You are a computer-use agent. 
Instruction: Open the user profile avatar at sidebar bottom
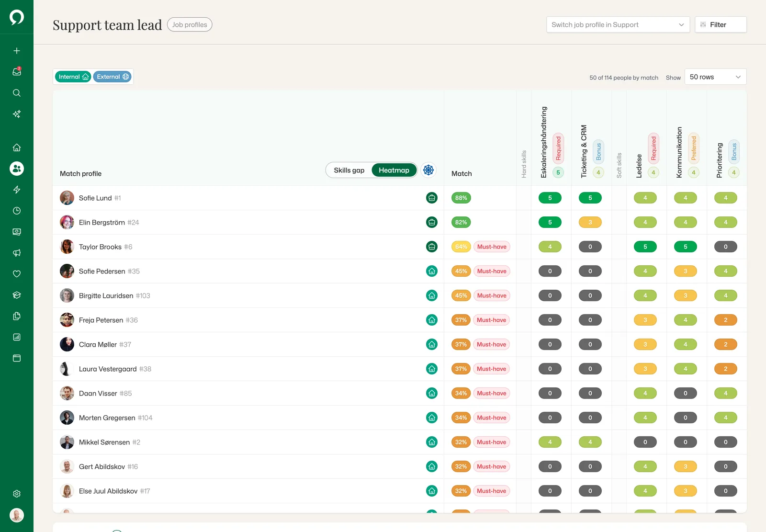click(17, 515)
